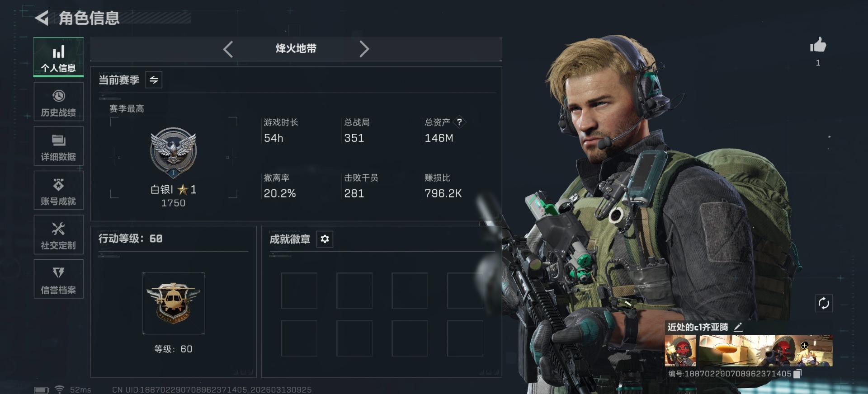
Task: Select the first empty achievement badge slot
Action: (299, 291)
